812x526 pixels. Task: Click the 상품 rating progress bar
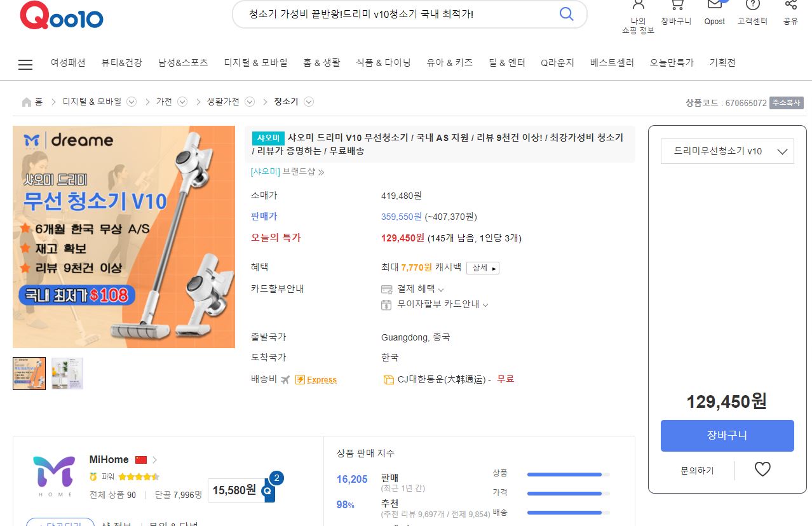(x=568, y=475)
